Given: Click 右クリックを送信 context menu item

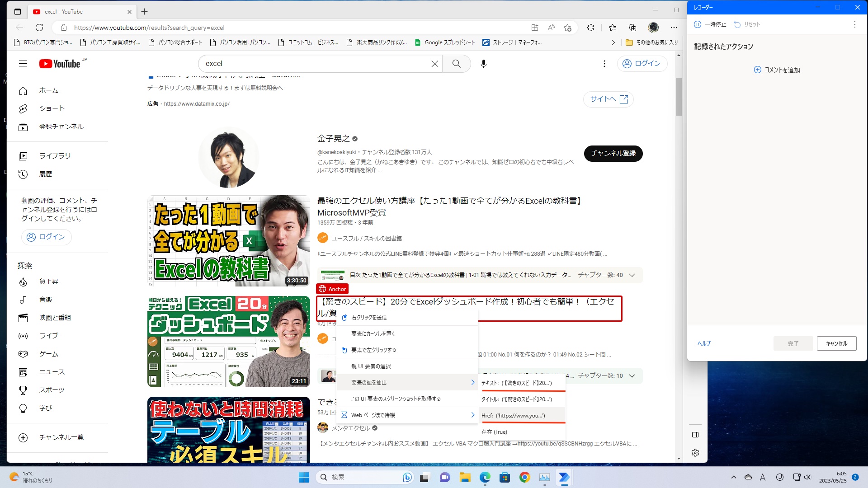Looking at the screenshot, I should point(368,317).
